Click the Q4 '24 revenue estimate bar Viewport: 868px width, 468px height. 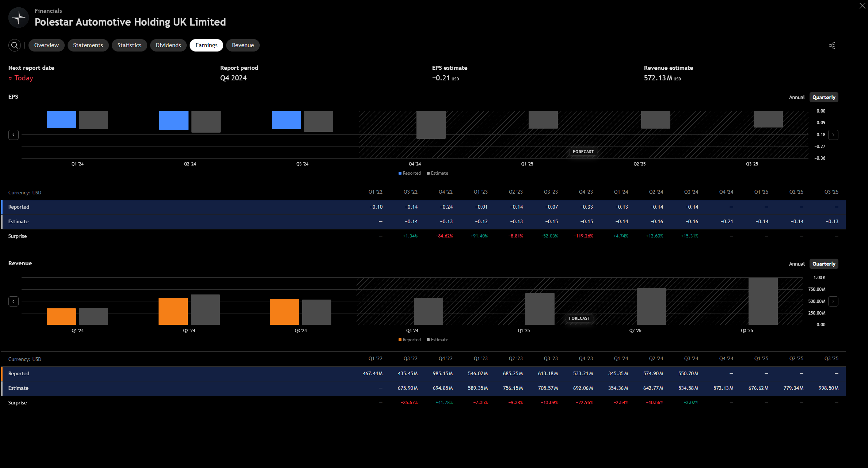click(428, 311)
